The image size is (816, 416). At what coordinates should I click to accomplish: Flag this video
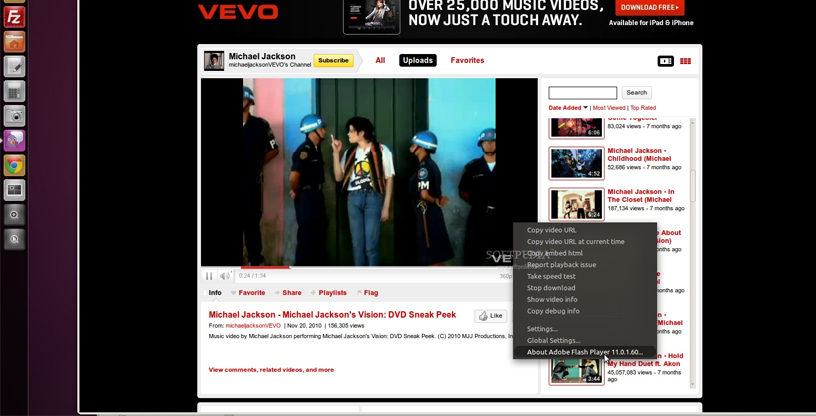pyautogui.click(x=367, y=293)
